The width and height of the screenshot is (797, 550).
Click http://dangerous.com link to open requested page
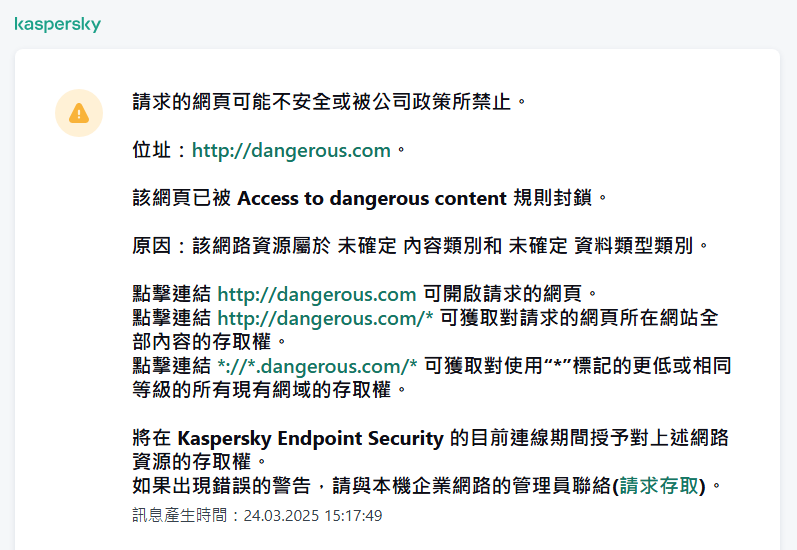point(316,294)
